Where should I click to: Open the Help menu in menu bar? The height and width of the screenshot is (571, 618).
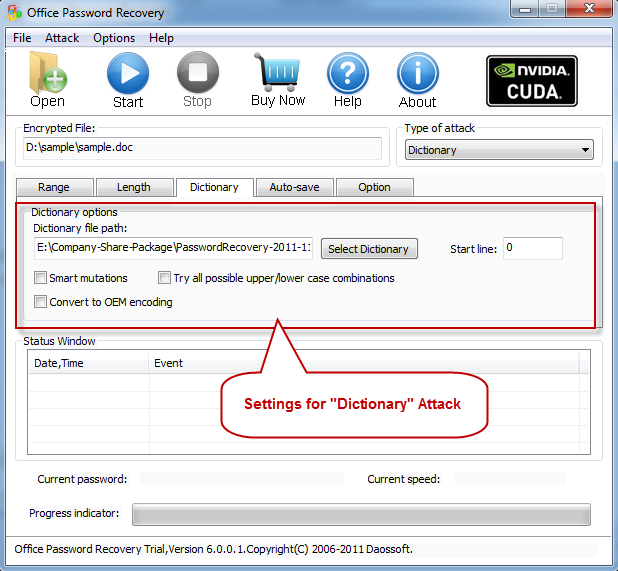click(x=161, y=38)
